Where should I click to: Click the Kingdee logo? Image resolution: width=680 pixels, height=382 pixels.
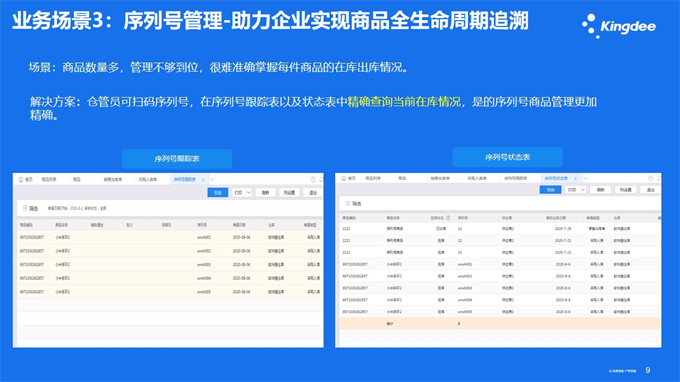tap(619, 26)
